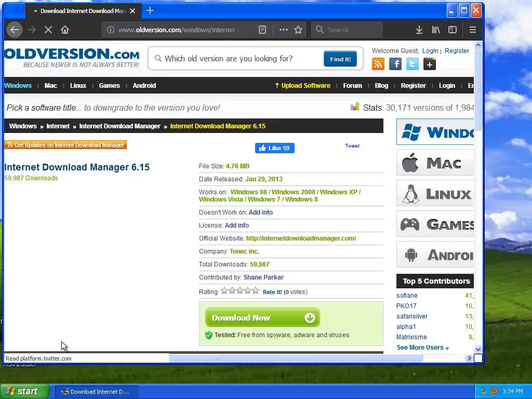
Task: Open the Android category banner in sidebar
Action: (435, 255)
